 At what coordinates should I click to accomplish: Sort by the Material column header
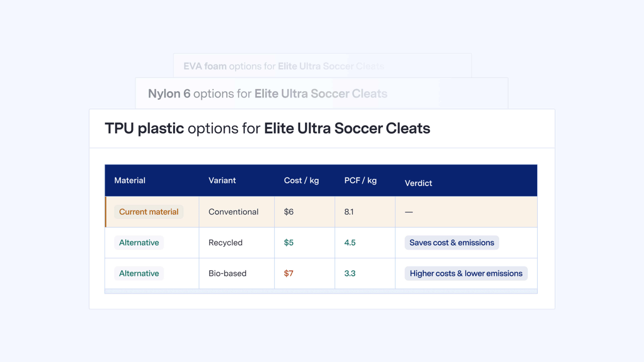point(130,180)
